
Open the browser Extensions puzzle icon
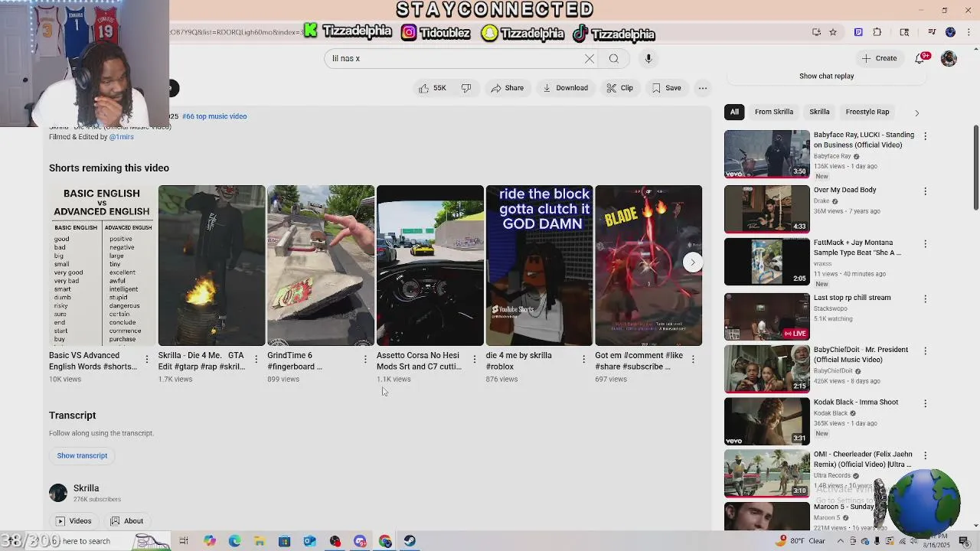pos(877,32)
